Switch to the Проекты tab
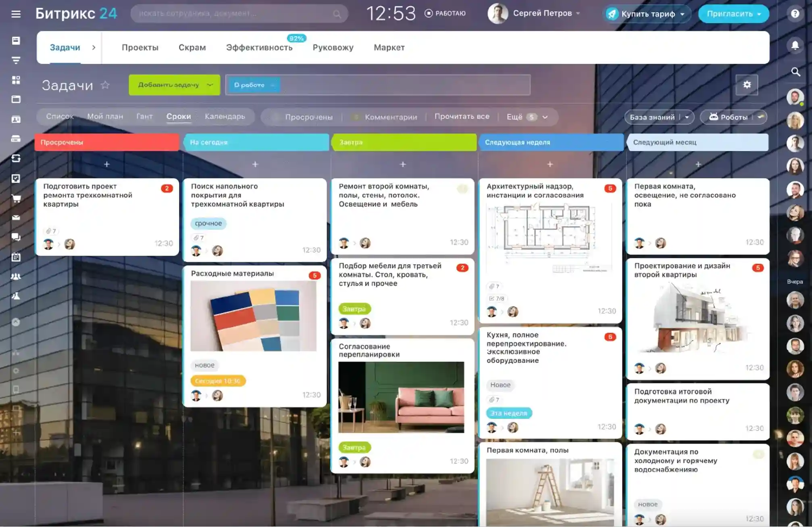Image resolution: width=812 pixels, height=527 pixels. click(x=140, y=48)
